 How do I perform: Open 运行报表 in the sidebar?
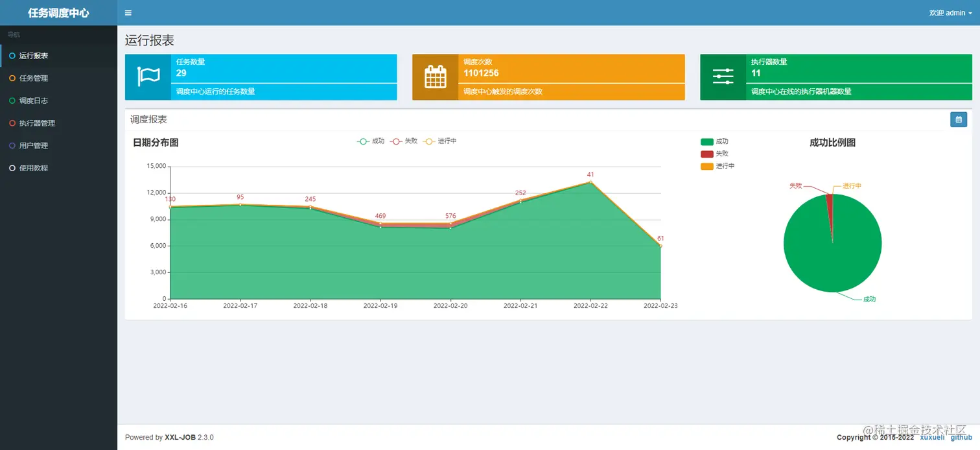[x=58, y=56]
